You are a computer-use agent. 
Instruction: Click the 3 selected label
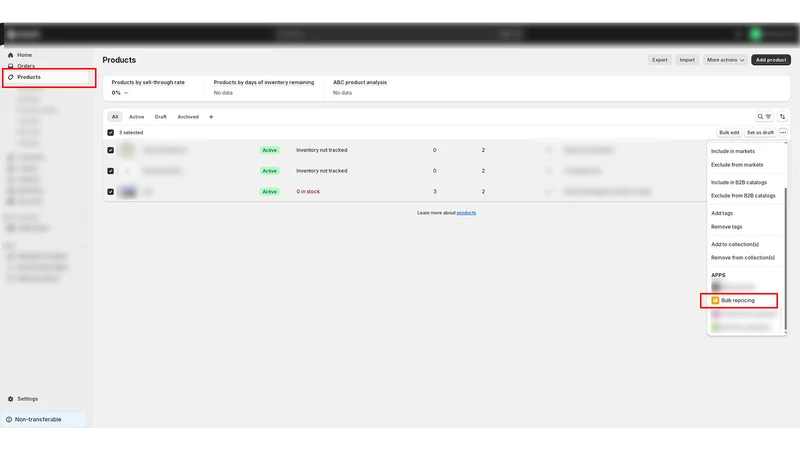[131, 133]
